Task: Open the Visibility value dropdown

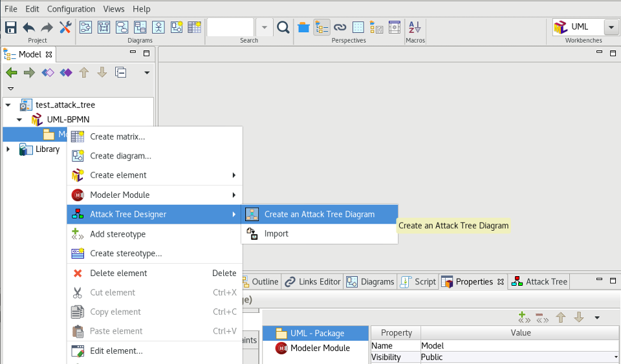Action: pos(616,358)
